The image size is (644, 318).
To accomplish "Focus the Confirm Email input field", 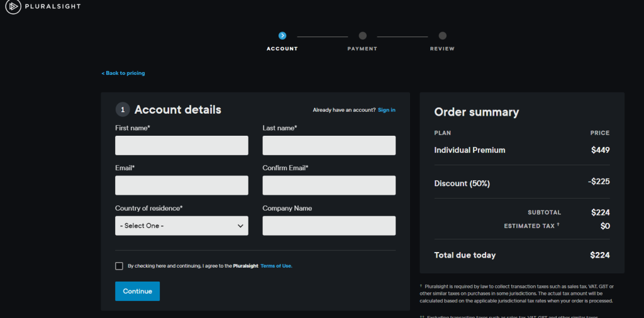I will pos(329,185).
